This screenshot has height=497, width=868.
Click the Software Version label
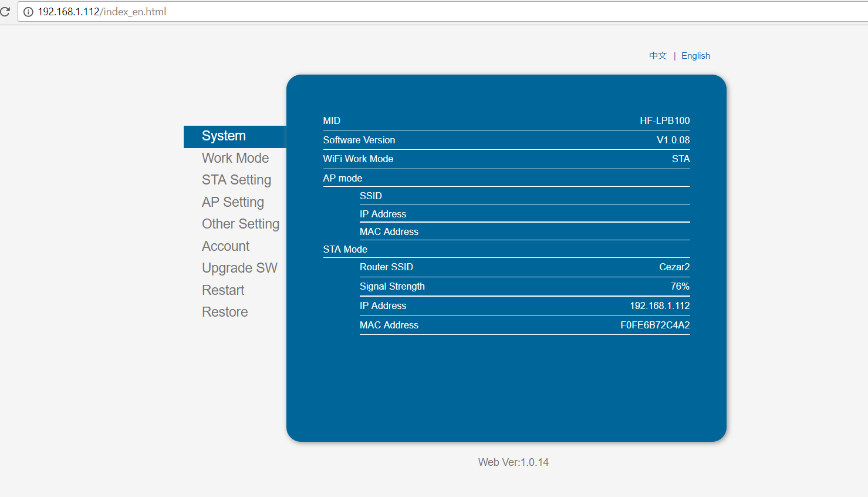click(x=359, y=140)
